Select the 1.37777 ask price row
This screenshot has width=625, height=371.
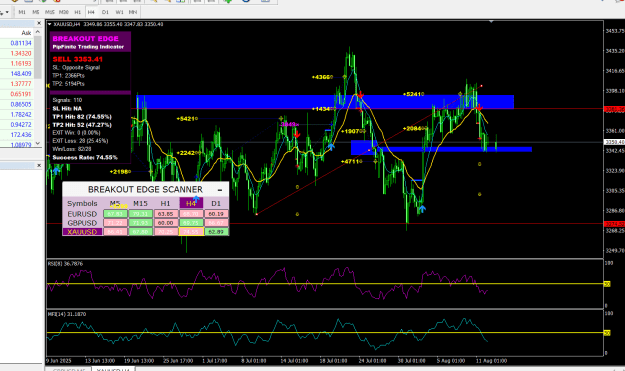(x=21, y=84)
